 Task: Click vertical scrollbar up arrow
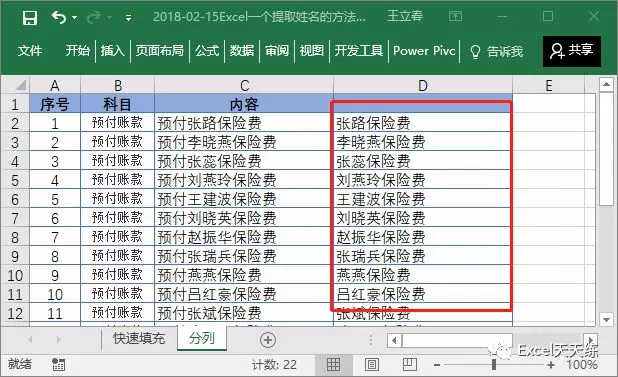pos(606,84)
